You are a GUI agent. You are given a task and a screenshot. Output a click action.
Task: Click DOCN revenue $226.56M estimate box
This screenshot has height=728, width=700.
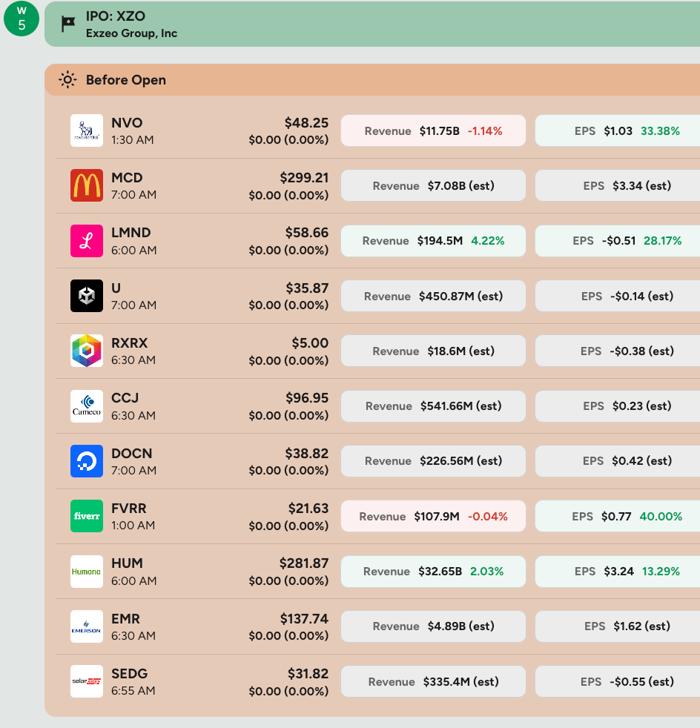coord(433,461)
